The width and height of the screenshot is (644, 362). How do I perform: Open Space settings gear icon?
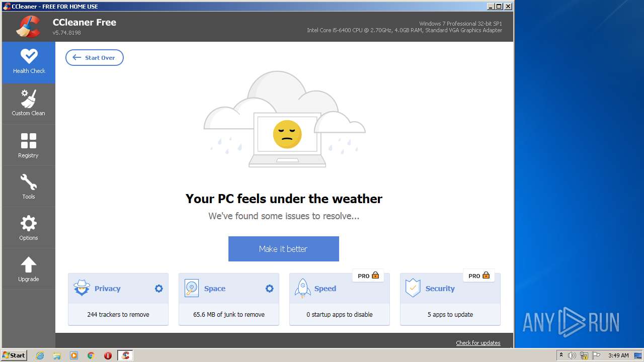tap(269, 289)
